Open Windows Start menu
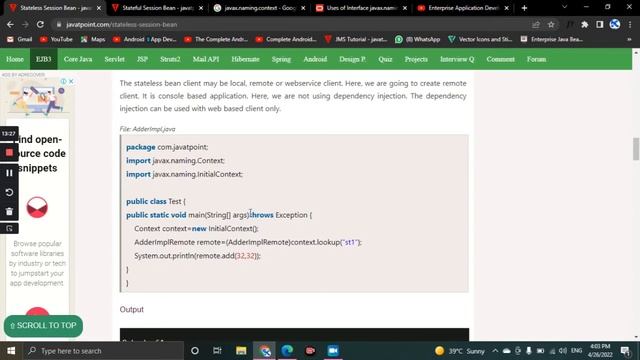This screenshot has height=360, width=640. [11, 351]
